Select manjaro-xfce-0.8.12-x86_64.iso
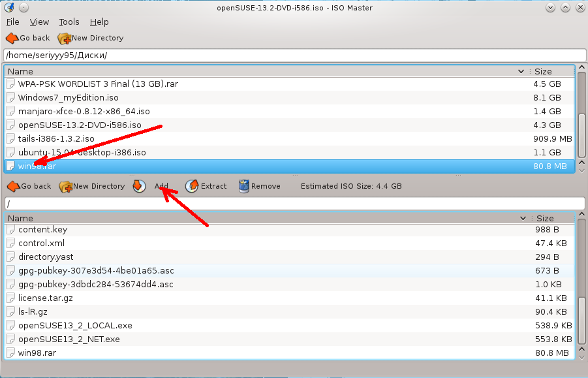The height and width of the screenshot is (378, 588). [x=289, y=112]
